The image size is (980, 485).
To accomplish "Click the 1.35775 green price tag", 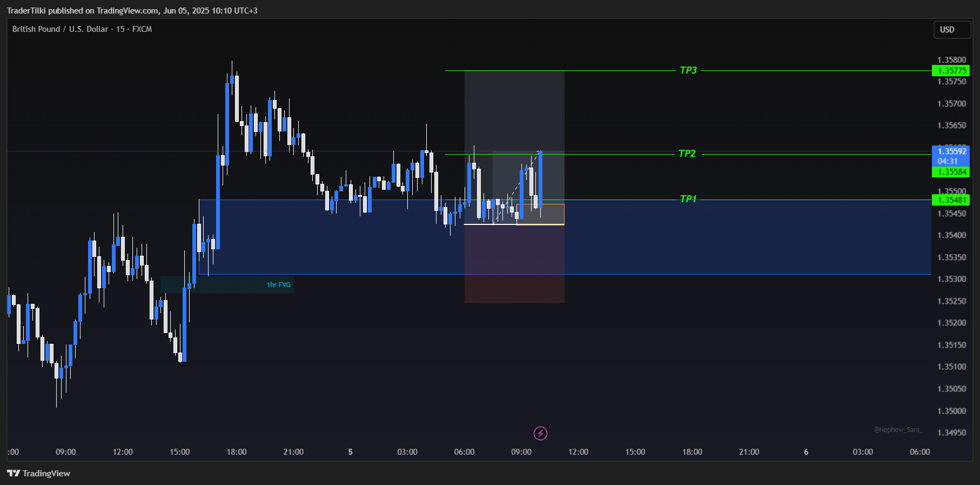I will click(951, 71).
